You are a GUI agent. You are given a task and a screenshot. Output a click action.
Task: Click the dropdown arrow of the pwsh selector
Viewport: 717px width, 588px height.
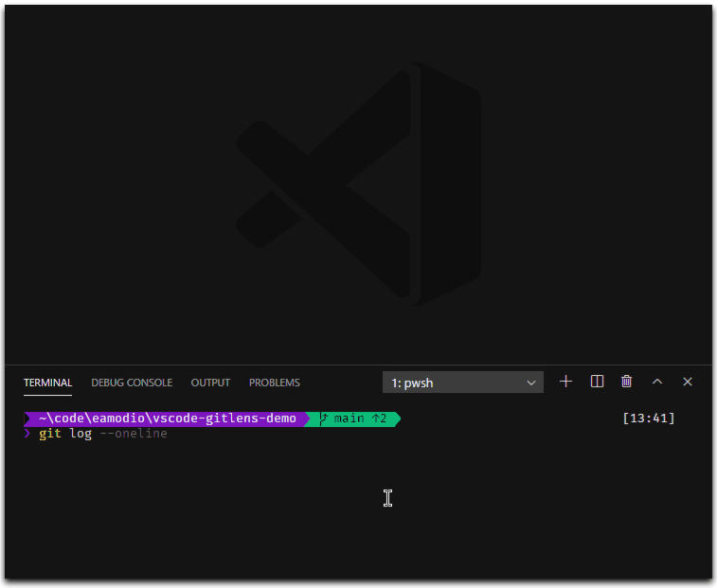[x=531, y=383]
